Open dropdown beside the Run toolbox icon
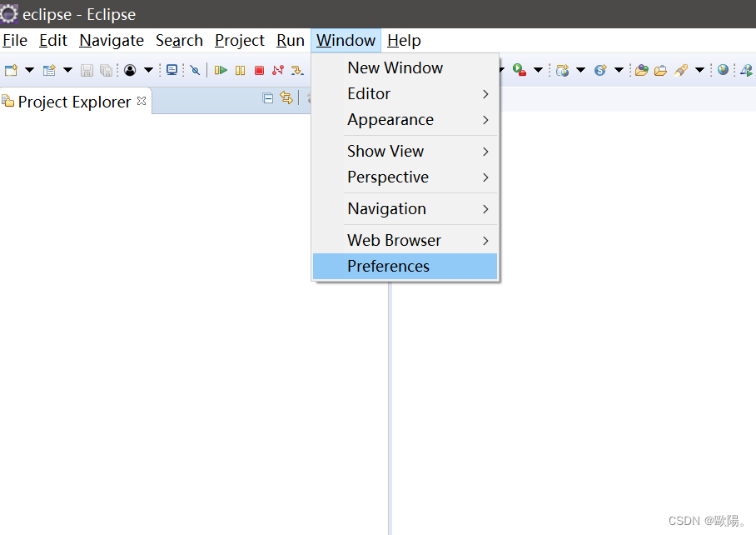Viewport: 756px width, 535px height. (539, 71)
